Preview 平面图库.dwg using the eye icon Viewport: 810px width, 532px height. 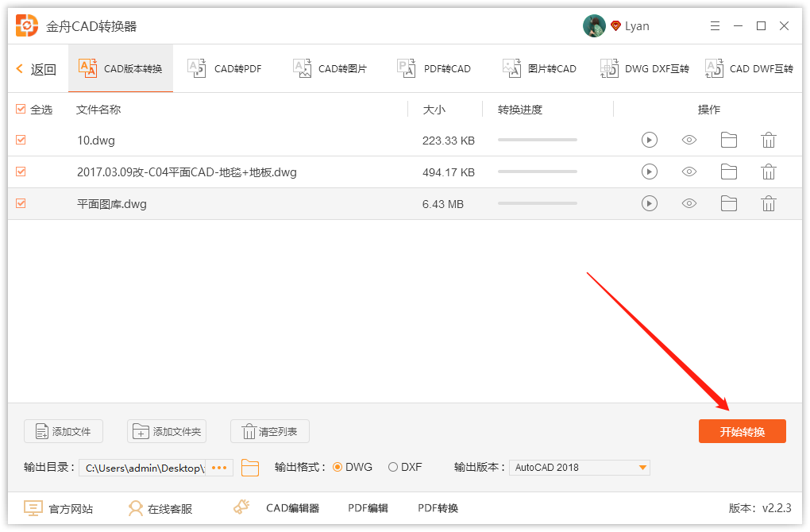point(688,203)
